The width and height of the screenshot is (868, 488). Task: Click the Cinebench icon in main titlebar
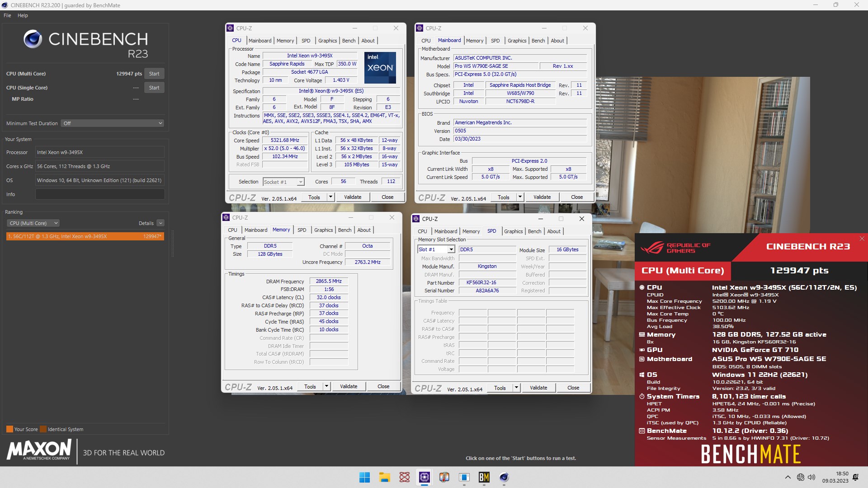(5, 5)
